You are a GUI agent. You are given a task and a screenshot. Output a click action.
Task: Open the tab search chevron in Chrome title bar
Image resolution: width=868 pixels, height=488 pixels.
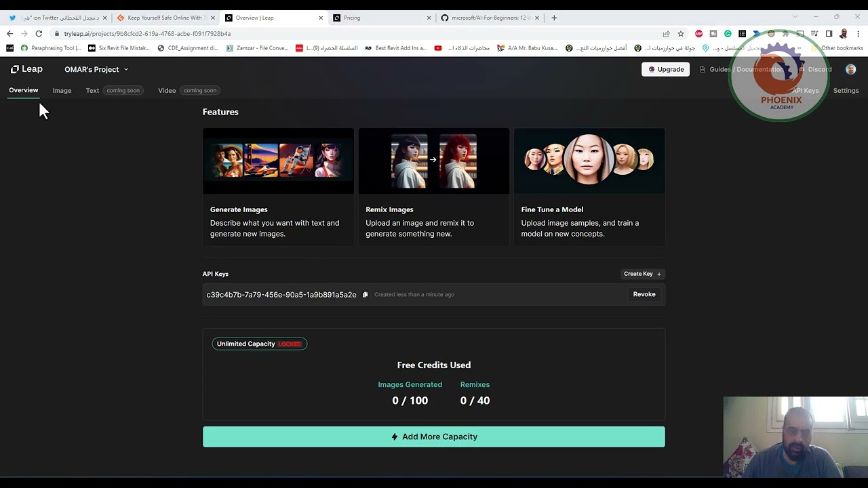[795, 17]
